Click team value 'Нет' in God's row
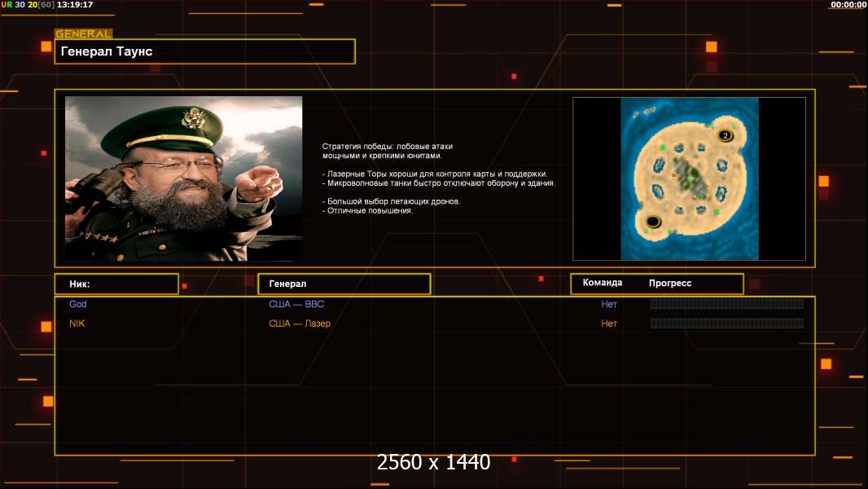Screen dimensions: 868x489 click(609, 304)
